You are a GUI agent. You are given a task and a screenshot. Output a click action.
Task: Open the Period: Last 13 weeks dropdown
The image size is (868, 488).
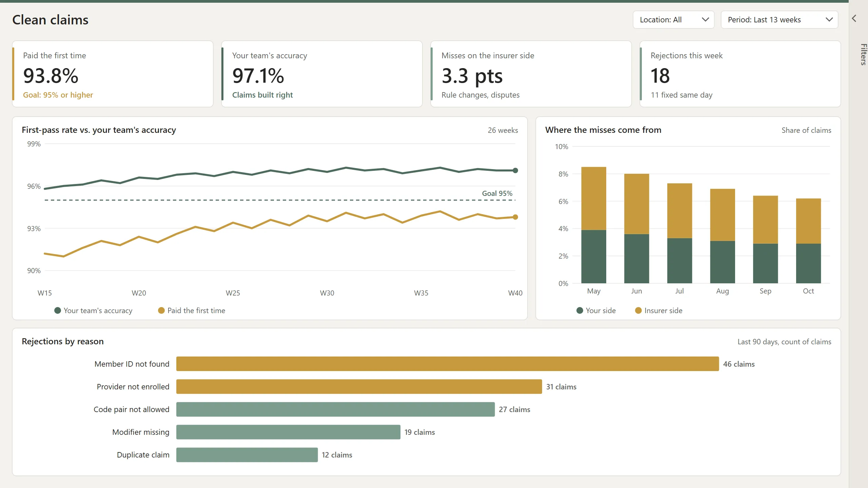[x=780, y=20]
